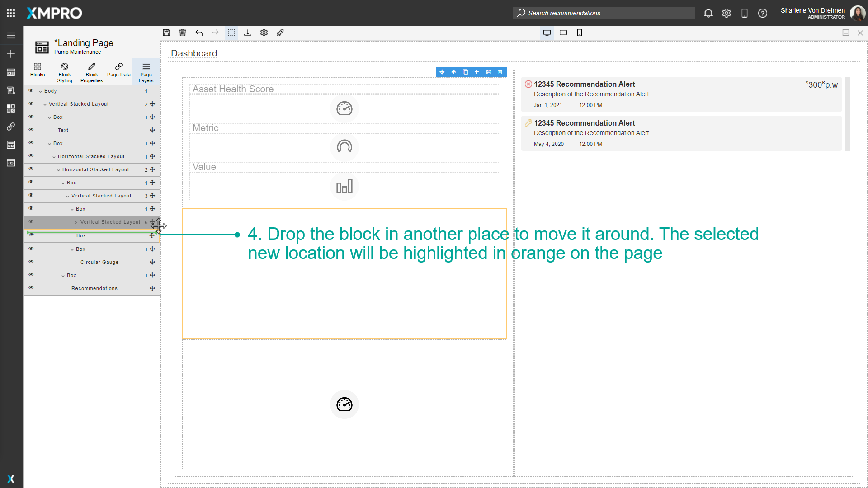Collapse the first Box node in layers

pos(51,117)
